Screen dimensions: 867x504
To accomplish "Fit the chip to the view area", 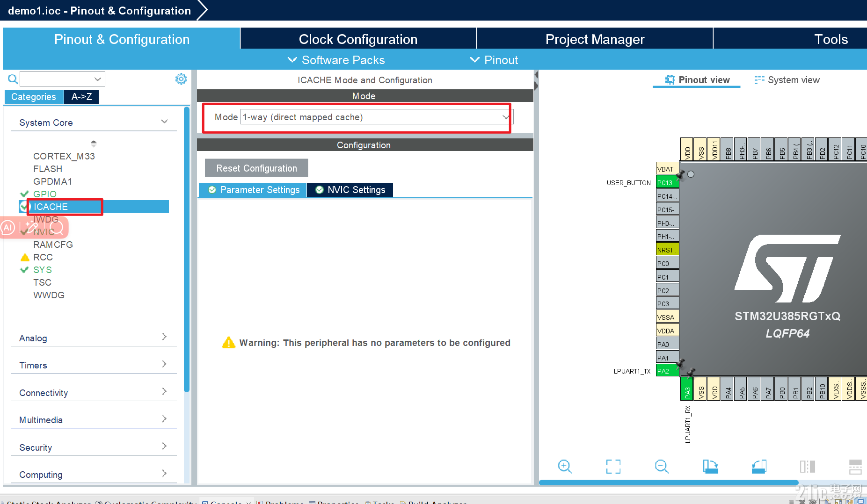I will (x=613, y=466).
